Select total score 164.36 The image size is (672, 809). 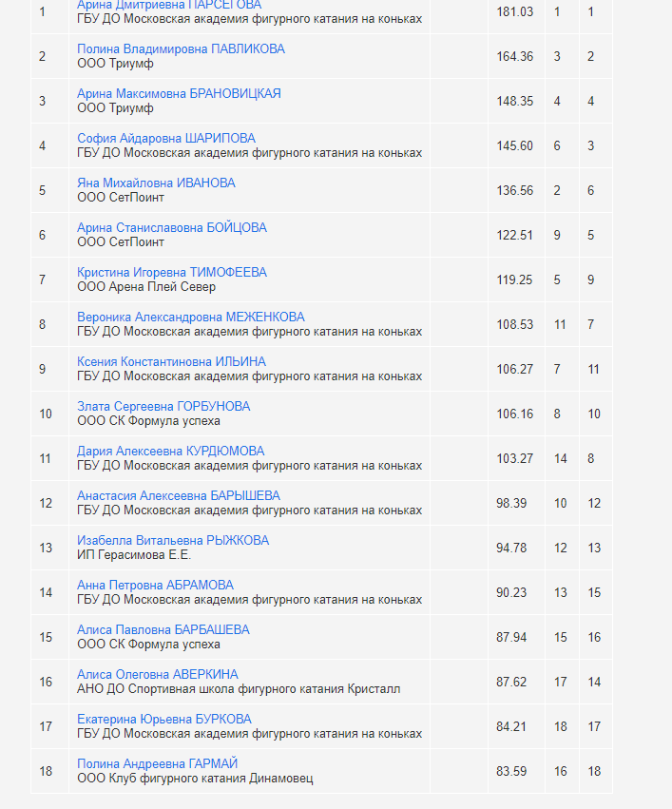(515, 56)
